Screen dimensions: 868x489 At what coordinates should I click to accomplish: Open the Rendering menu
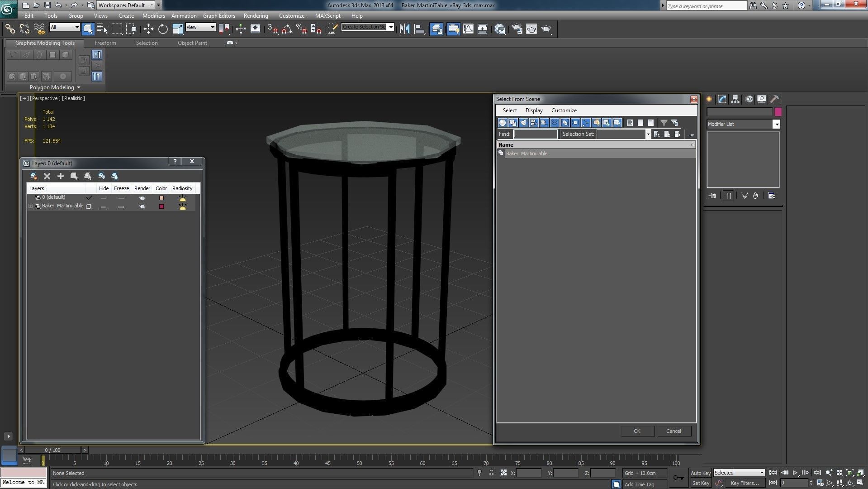point(256,15)
